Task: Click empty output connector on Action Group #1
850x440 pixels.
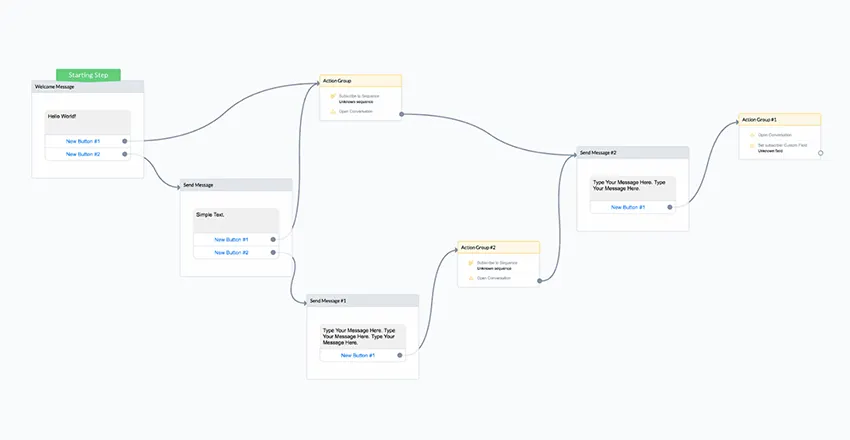Action: click(x=820, y=153)
